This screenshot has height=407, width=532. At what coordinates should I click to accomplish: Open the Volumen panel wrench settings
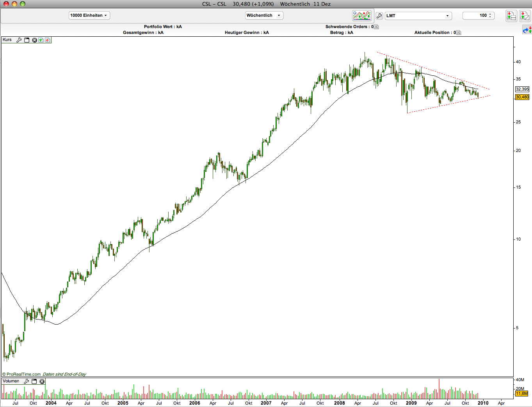pyautogui.click(x=27, y=381)
